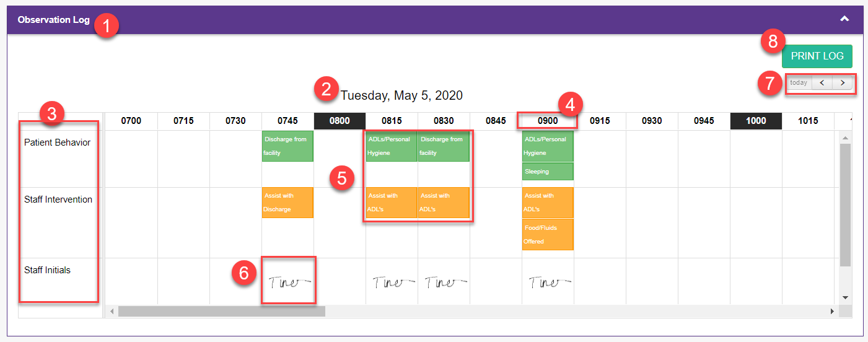Open the 0745 Assist with Discharge entry
This screenshot has height=342, width=868.
[x=287, y=203]
